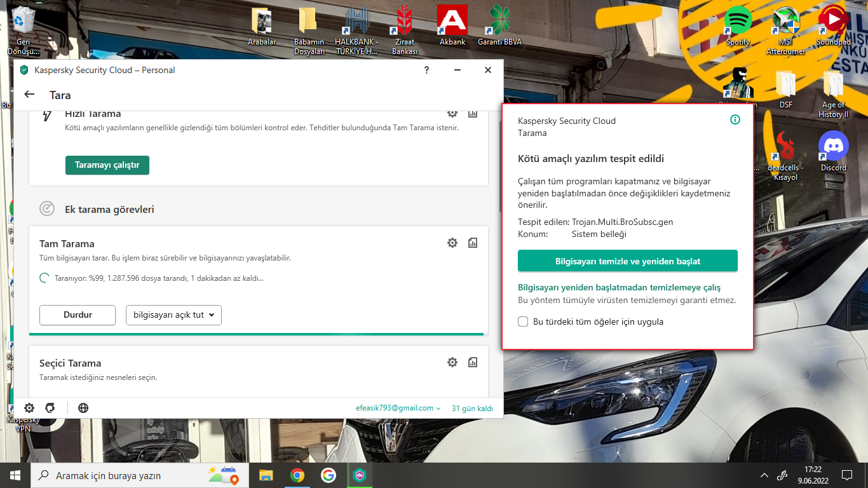This screenshot has height=488, width=868.
Task: Select the Garanti BBVA desktop shortcut
Action: point(499,26)
